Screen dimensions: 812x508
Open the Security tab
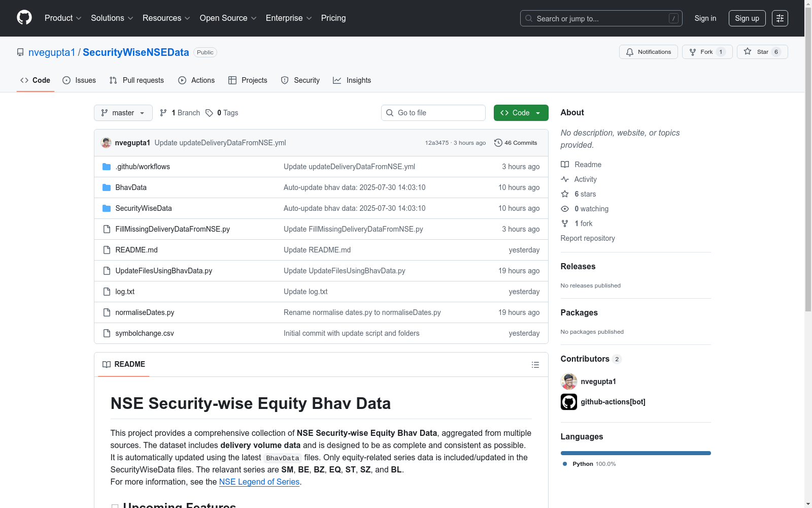coord(300,80)
